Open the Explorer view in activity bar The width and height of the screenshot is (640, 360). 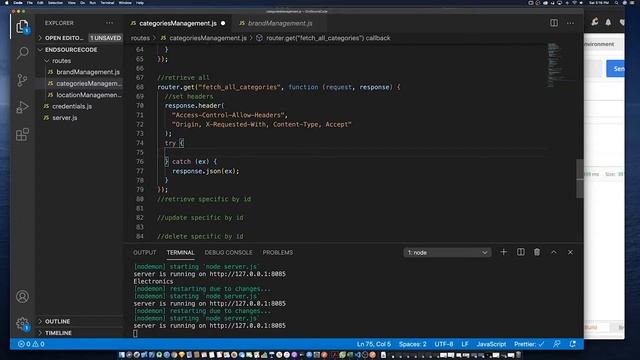pos(22,27)
